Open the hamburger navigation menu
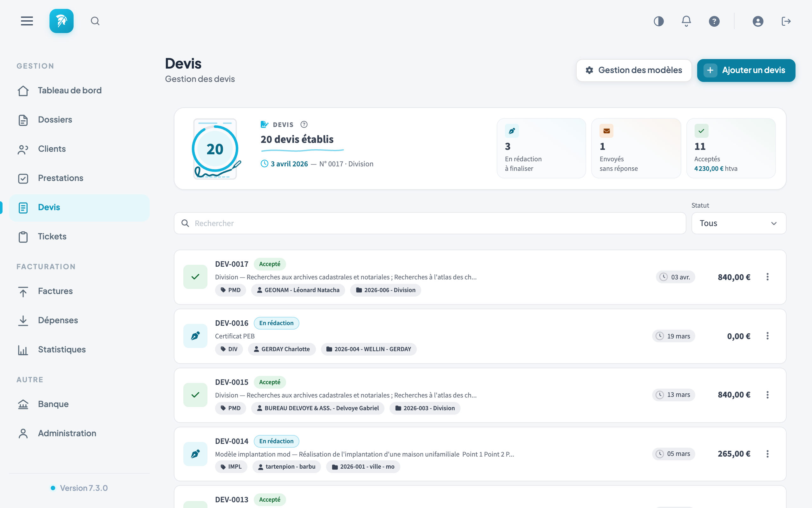This screenshot has height=508, width=812. pos(27,21)
